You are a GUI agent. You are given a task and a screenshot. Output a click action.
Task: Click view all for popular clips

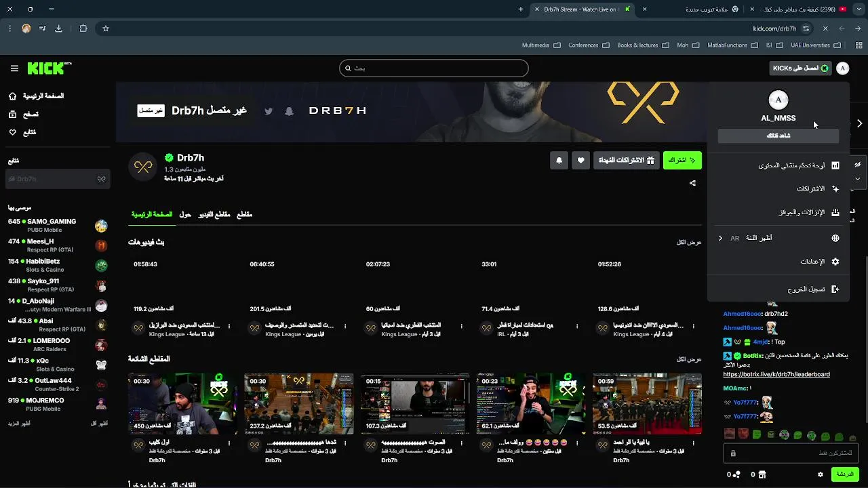689,359
